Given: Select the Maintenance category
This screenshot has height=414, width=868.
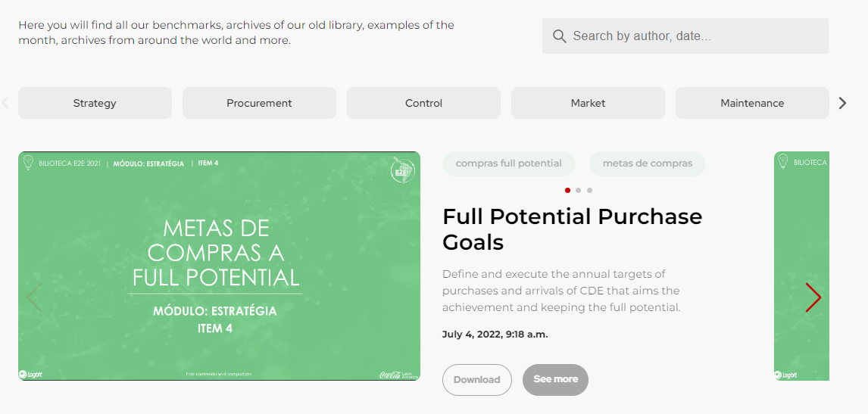Looking at the screenshot, I should [x=751, y=103].
